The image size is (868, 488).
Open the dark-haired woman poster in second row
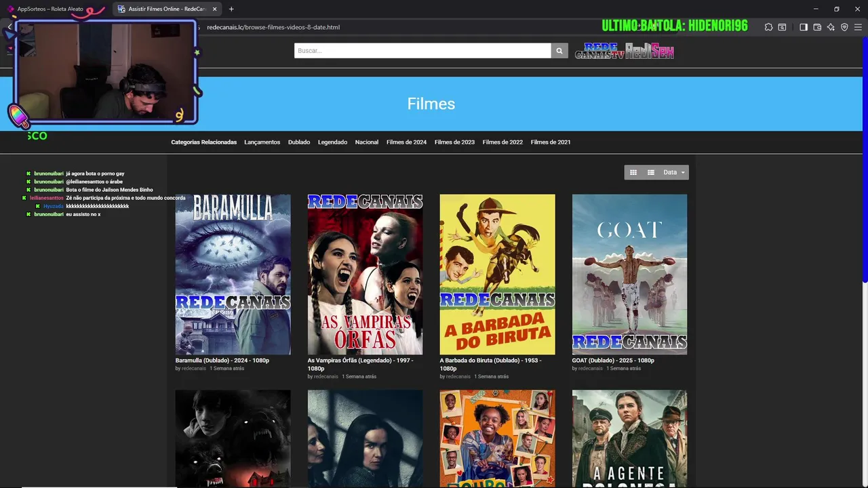tap(365, 439)
